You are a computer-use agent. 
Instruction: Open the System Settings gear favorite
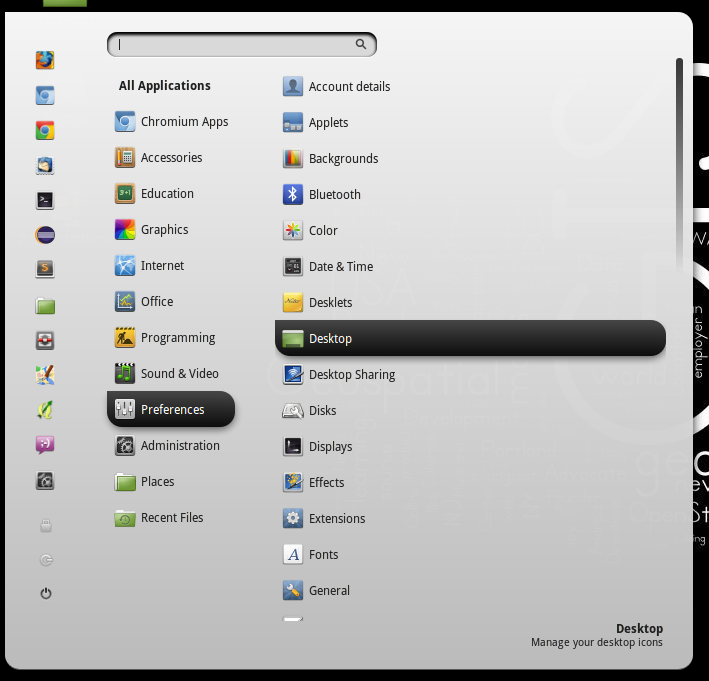45,480
